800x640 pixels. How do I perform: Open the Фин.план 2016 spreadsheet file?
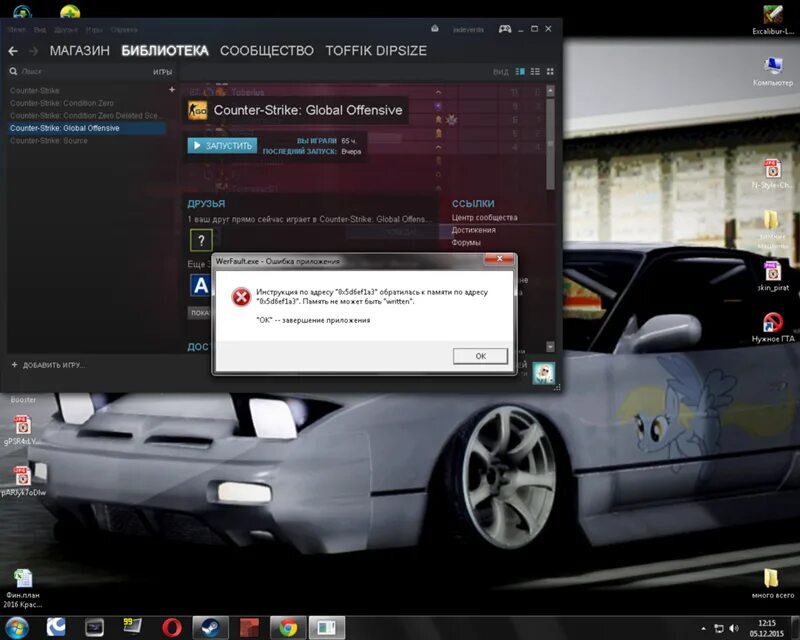pos(23,588)
